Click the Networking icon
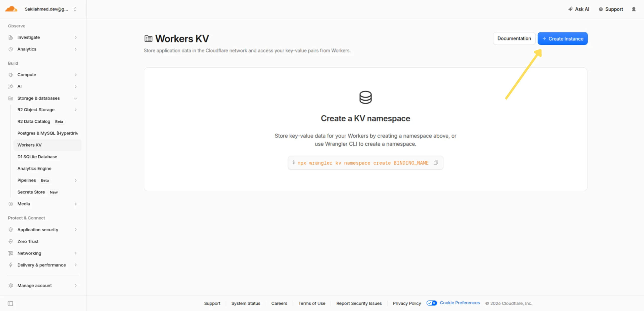The width and height of the screenshot is (644, 311). pyautogui.click(x=11, y=253)
